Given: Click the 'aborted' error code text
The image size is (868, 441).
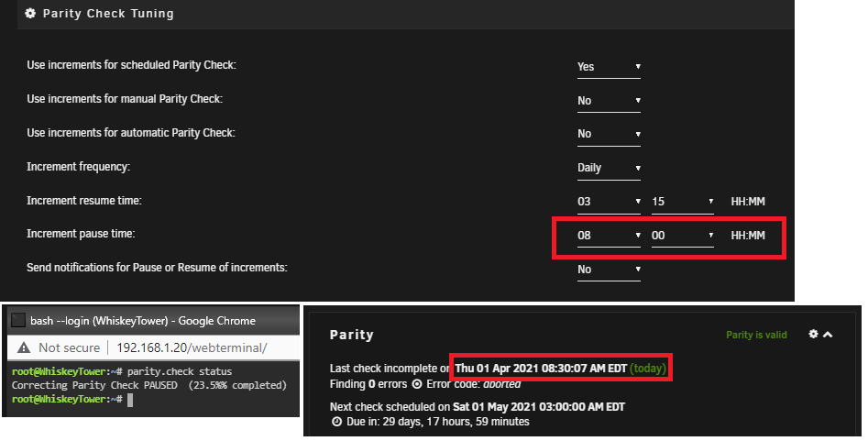Looking at the screenshot, I should pyautogui.click(x=501, y=384).
